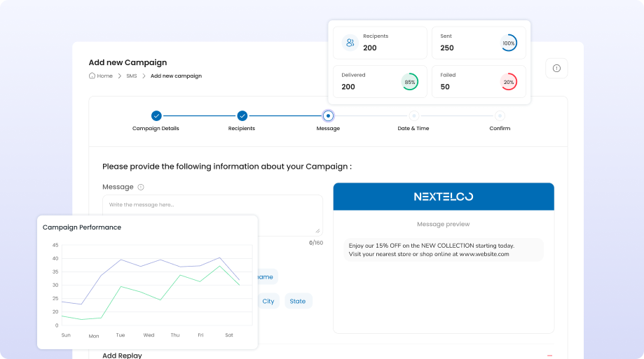The width and height of the screenshot is (644, 359).
Task: Insert the State tag into message
Action: tap(298, 301)
